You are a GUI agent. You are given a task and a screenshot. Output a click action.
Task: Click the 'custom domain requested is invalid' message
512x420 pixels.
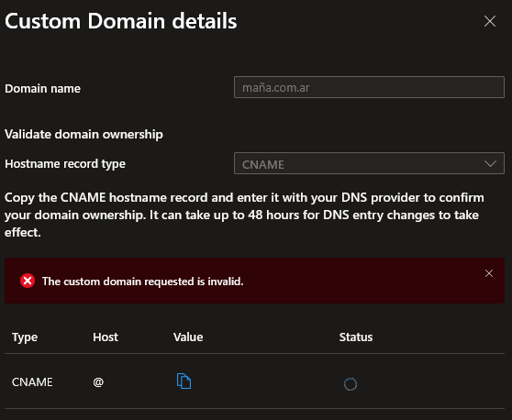point(143,282)
